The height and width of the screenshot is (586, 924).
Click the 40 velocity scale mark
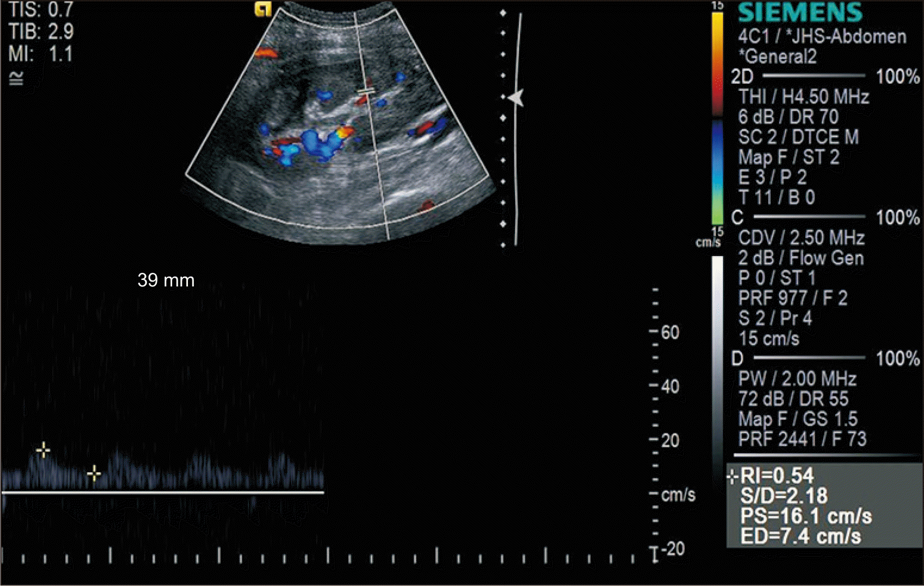pyautogui.click(x=670, y=386)
